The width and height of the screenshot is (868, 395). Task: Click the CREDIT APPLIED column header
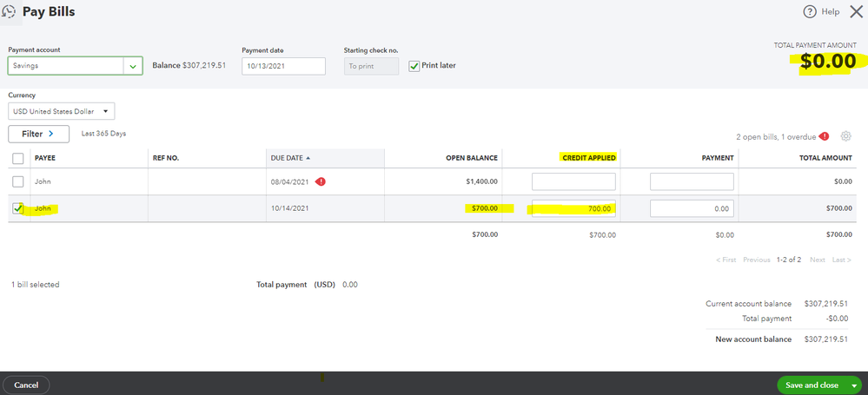tap(588, 158)
